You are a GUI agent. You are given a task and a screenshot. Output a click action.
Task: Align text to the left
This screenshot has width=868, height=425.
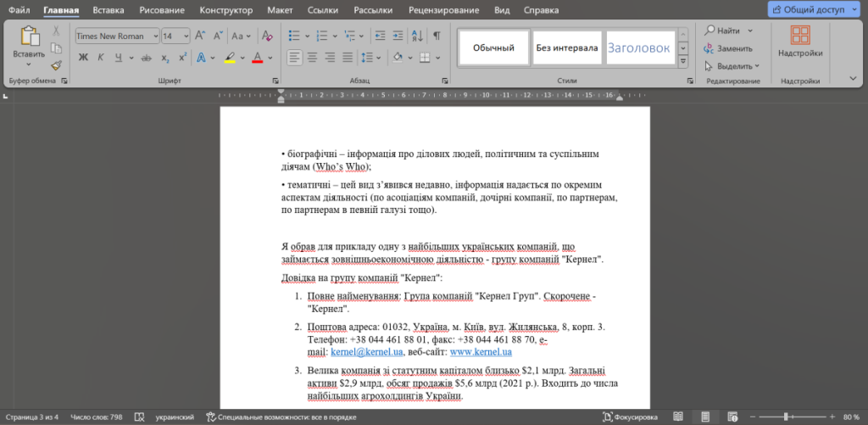coord(294,57)
